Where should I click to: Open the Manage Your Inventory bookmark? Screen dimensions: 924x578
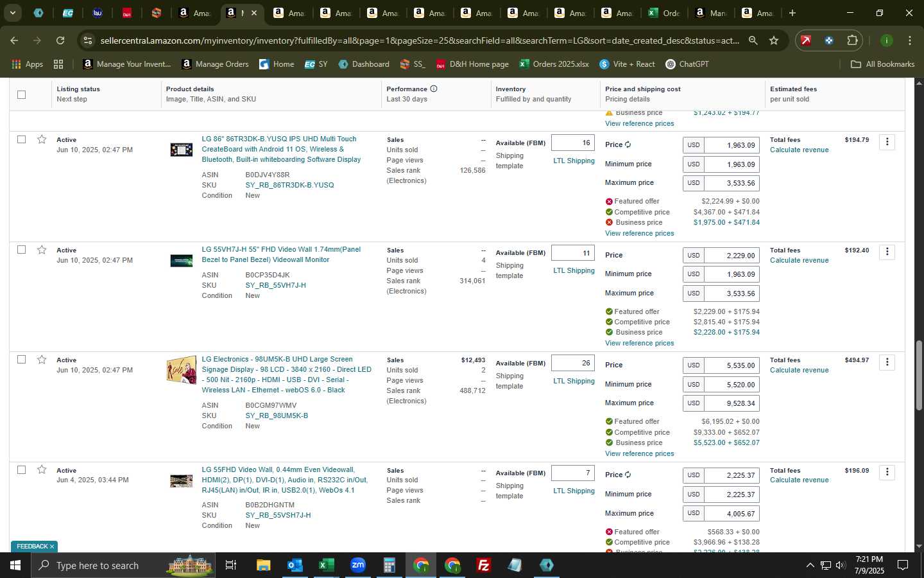coord(127,64)
